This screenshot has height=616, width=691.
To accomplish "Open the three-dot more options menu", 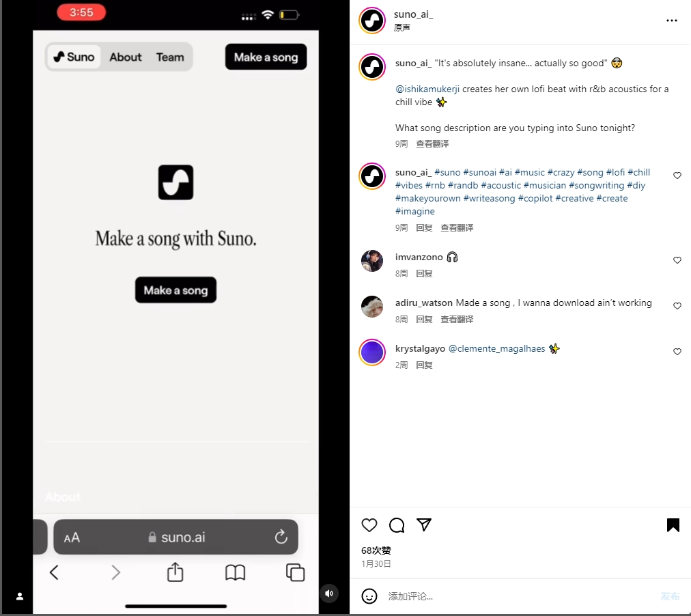I will [x=672, y=20].
